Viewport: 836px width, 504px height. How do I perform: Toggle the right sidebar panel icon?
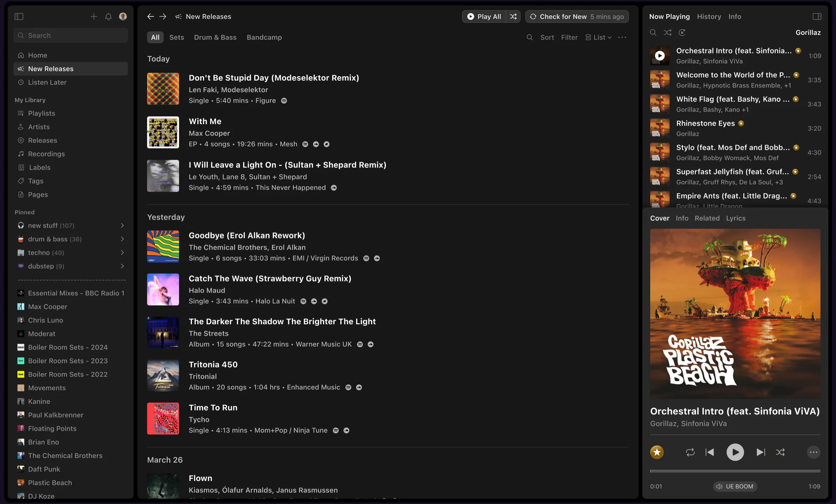817,16
